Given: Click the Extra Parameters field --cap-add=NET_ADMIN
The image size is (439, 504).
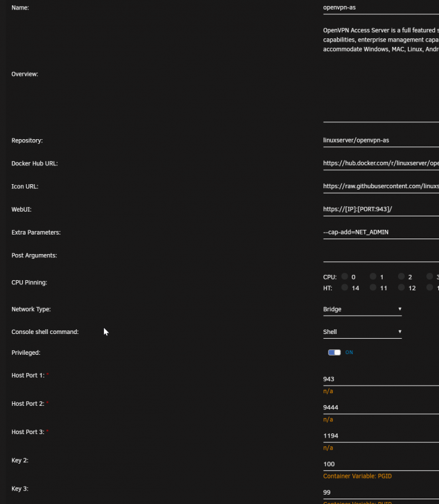Looking at the screenshot, I should coord(381,233).
